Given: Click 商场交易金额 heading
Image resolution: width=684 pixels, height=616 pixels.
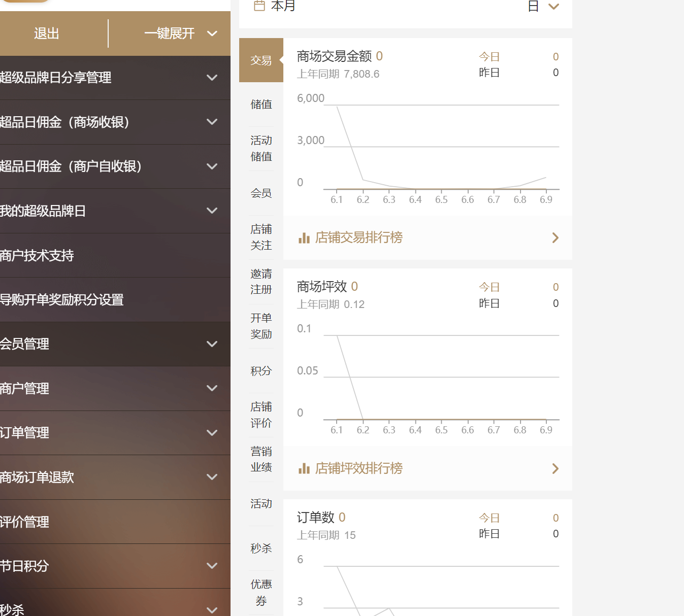Looking at the screenshot, I should (334, 56).
